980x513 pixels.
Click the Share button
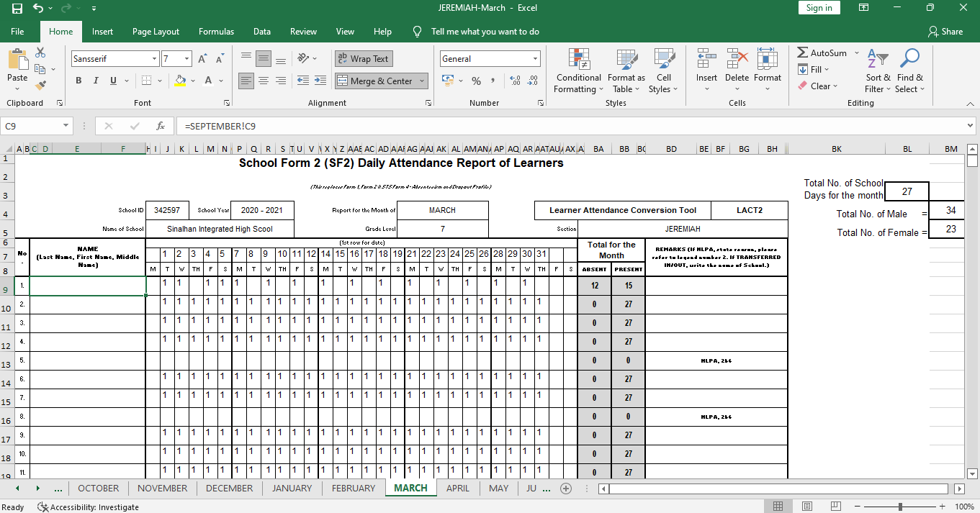click(945, 32)
